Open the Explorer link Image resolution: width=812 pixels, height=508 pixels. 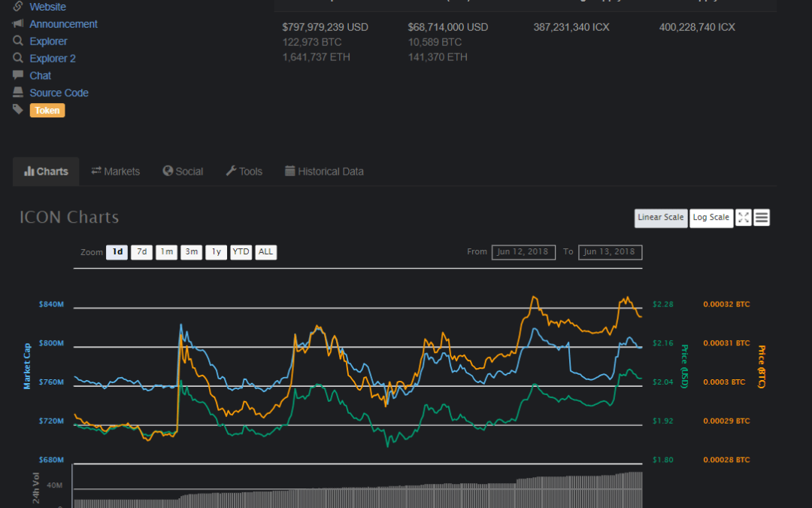[x=48, y=41]
